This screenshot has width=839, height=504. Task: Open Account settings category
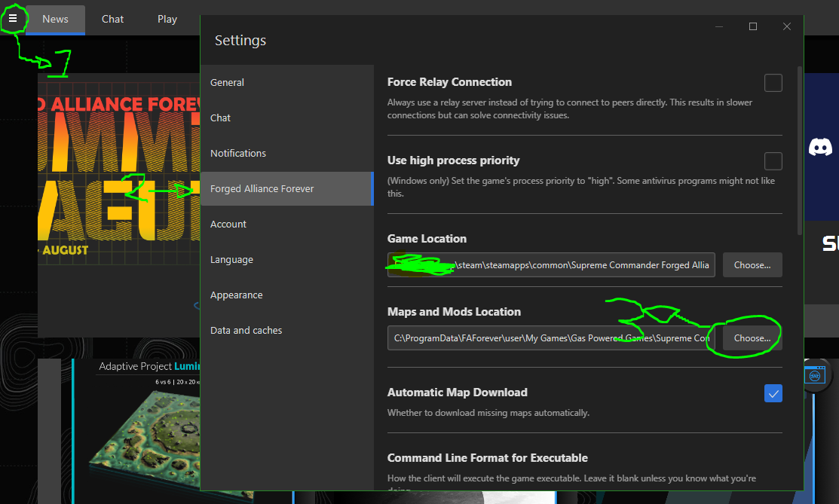coord(286,225)
